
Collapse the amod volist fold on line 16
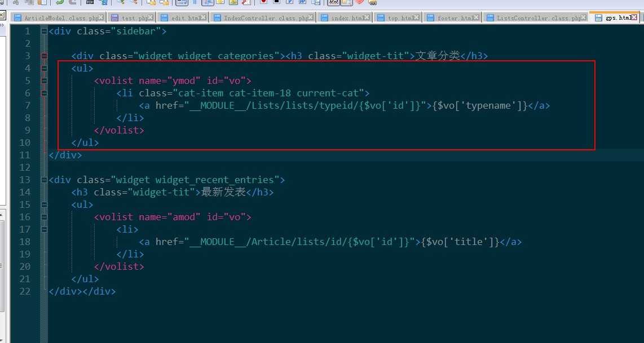tap(44, 217)
